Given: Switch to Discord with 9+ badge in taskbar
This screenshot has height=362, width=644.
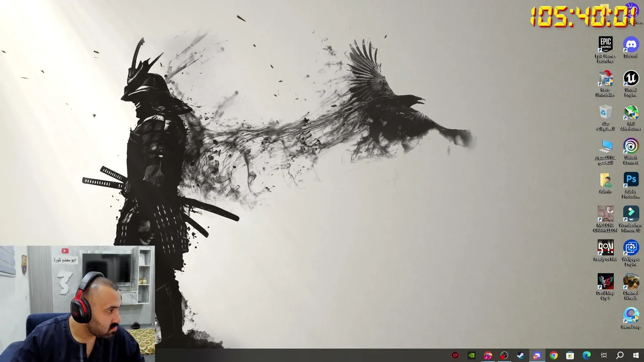Looking at the screenshot, I should (537, 355).
